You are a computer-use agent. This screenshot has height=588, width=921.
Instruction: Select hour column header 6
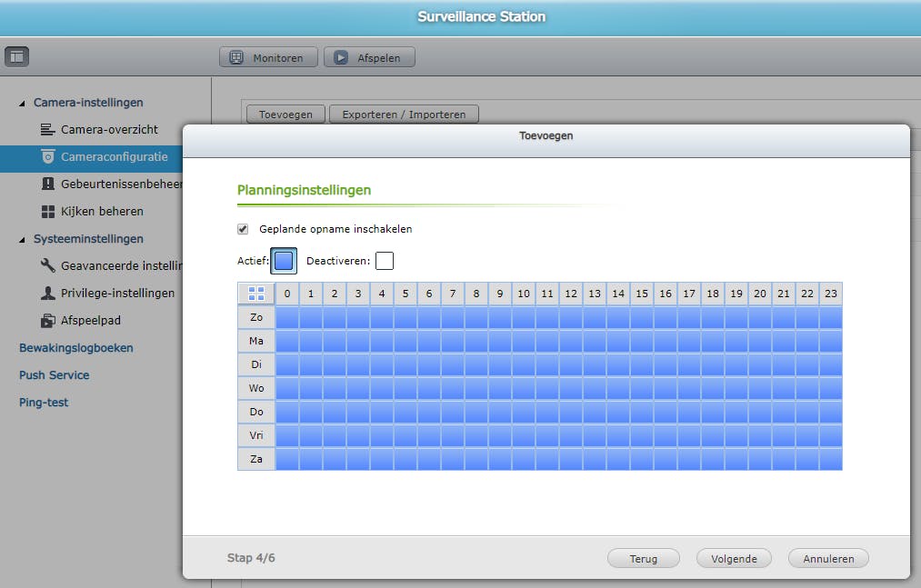[429, 294]
